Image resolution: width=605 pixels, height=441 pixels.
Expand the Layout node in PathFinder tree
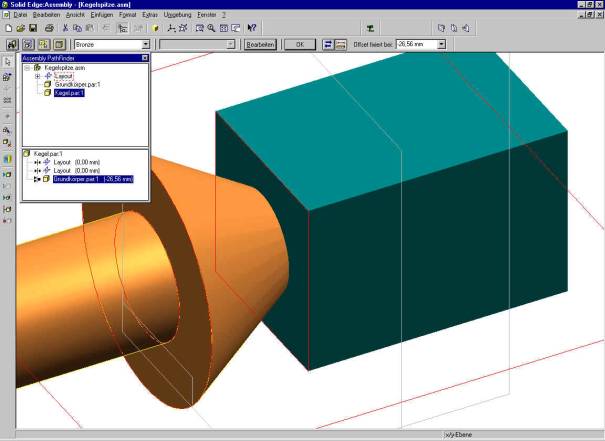click(37, 76)
